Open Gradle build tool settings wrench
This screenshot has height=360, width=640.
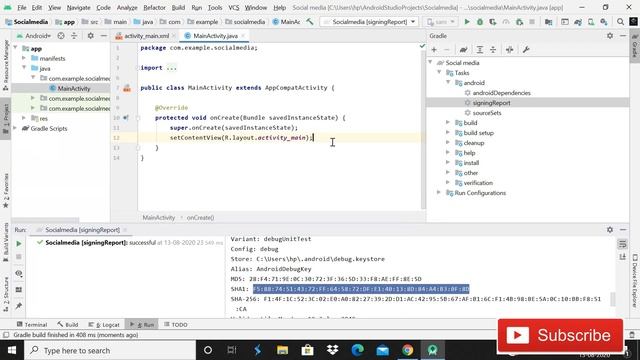[x=526, y=50]
